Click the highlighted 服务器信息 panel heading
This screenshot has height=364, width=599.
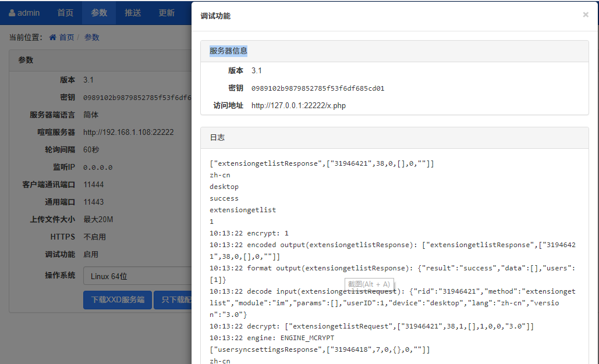228,51
